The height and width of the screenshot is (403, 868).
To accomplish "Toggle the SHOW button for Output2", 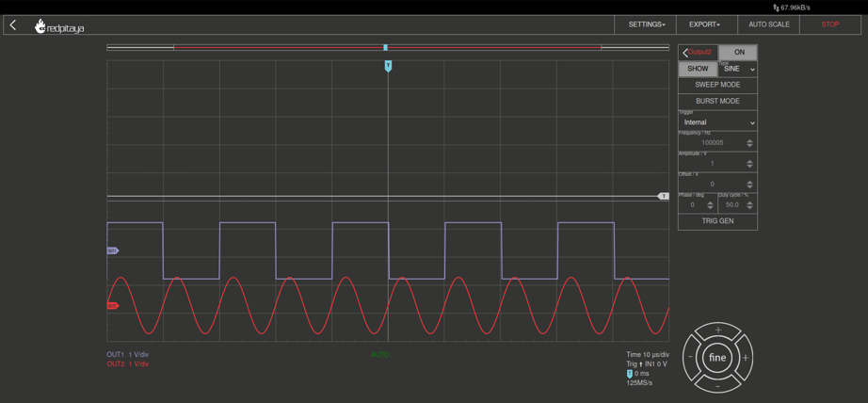I will point(698,69).
